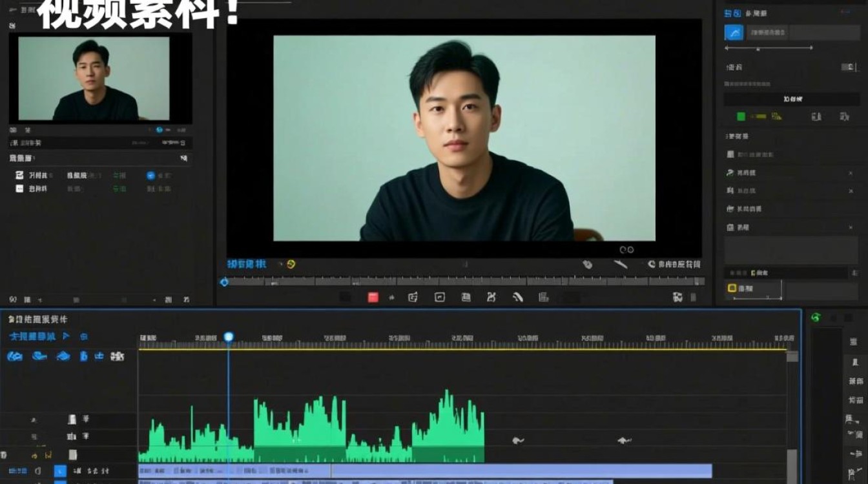Select the source clip thumbnail in the top-left panel

point(94,79)
